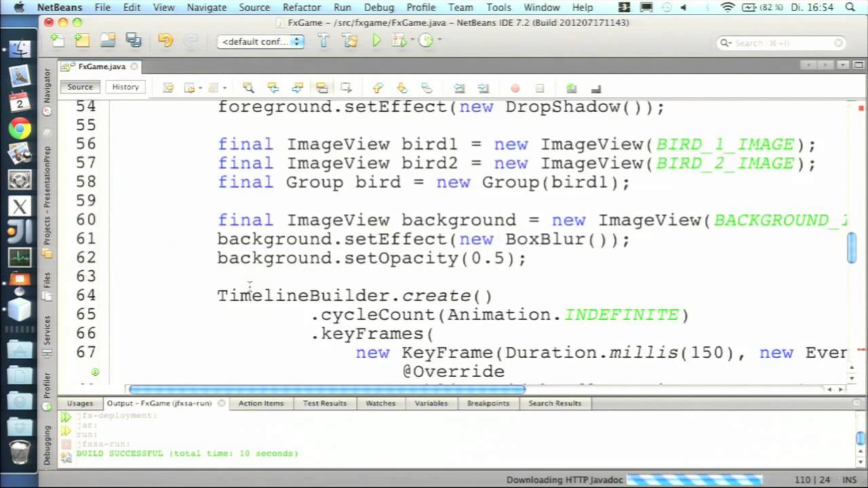Open Google Chrome from the Dock
868x488 pixels.
(20, 129)
